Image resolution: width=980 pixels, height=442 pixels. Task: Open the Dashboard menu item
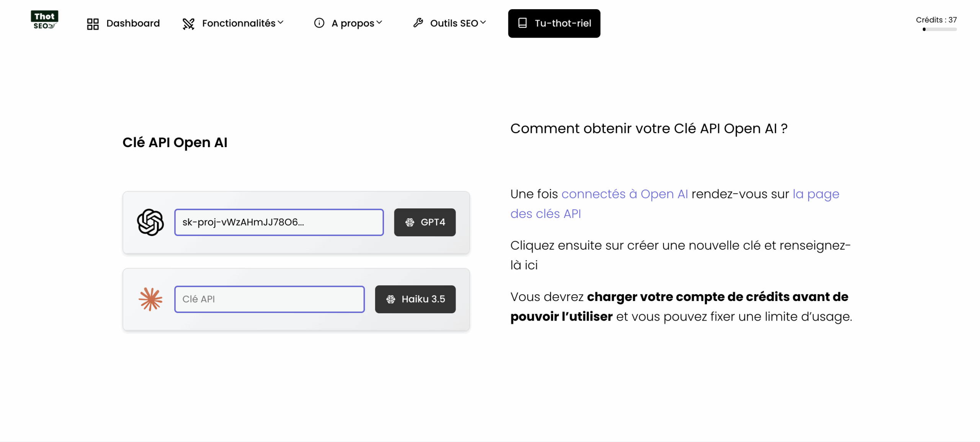tap(133, 23)
